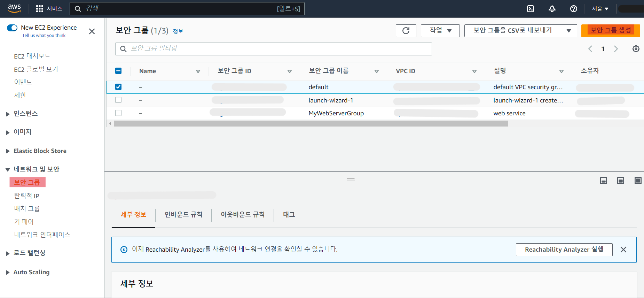644x298 pixels.
Task: Open the help question mark icon
Action: [574, 9]
